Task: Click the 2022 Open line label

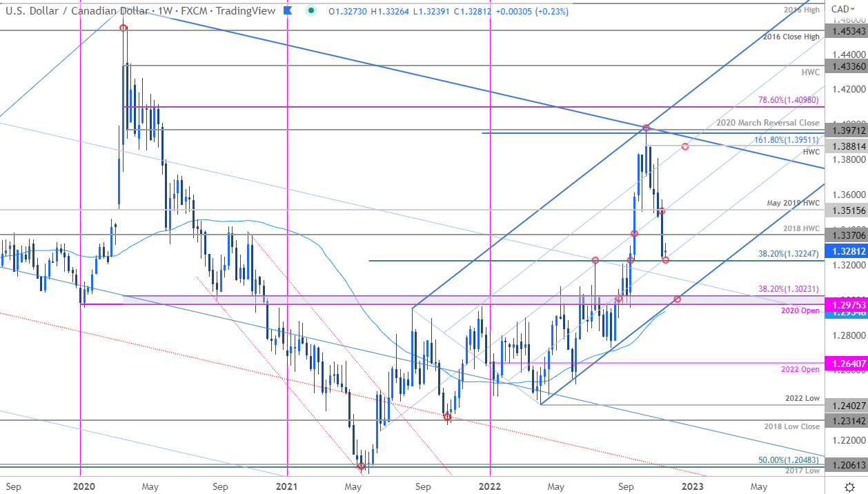Action: 800,369
